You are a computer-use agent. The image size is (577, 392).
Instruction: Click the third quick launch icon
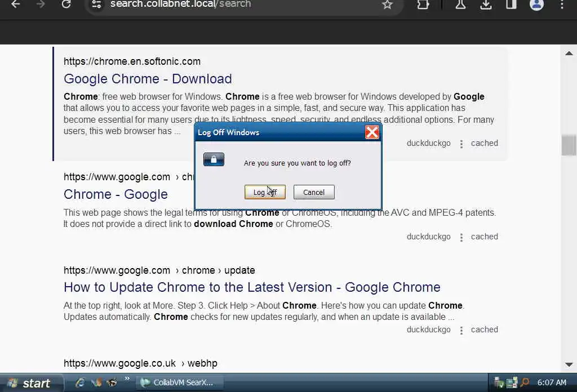click(112, 383)
